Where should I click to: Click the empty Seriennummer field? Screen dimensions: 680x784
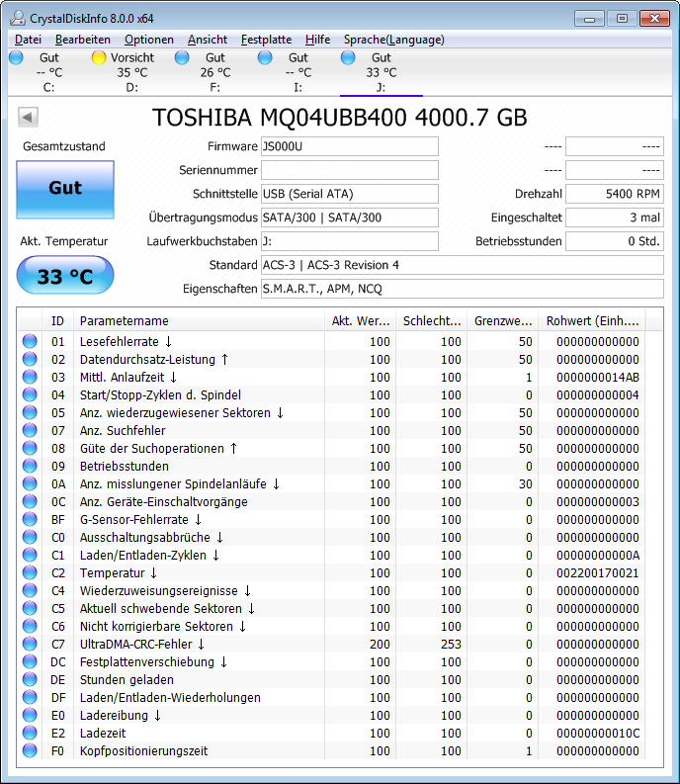pos(350,170)
